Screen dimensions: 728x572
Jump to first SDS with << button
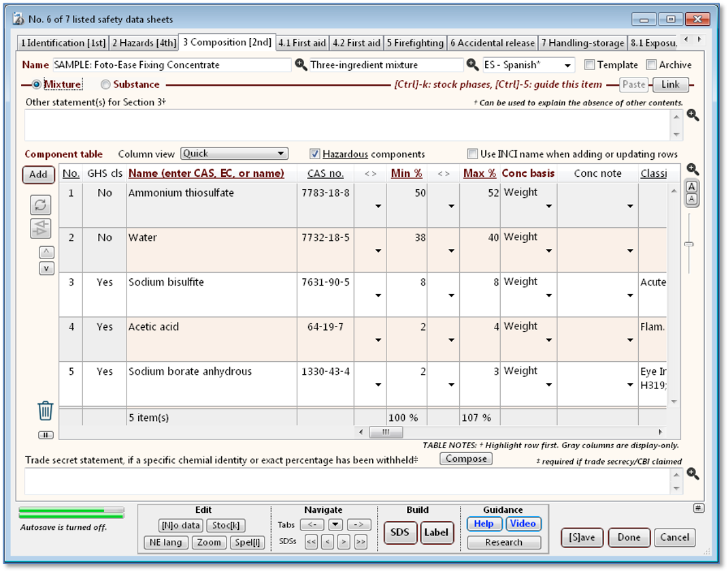pyautogui.click(x=311, y=542)
